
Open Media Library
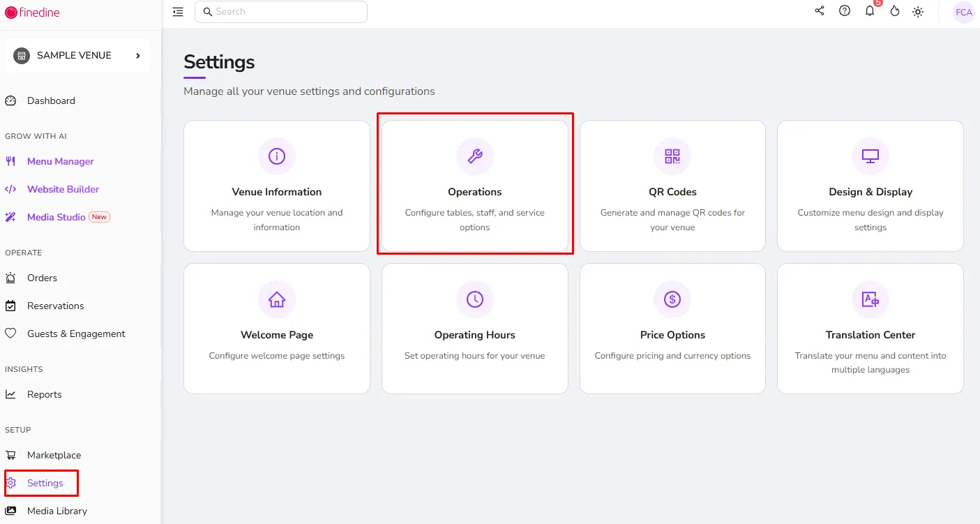(57, 511)
